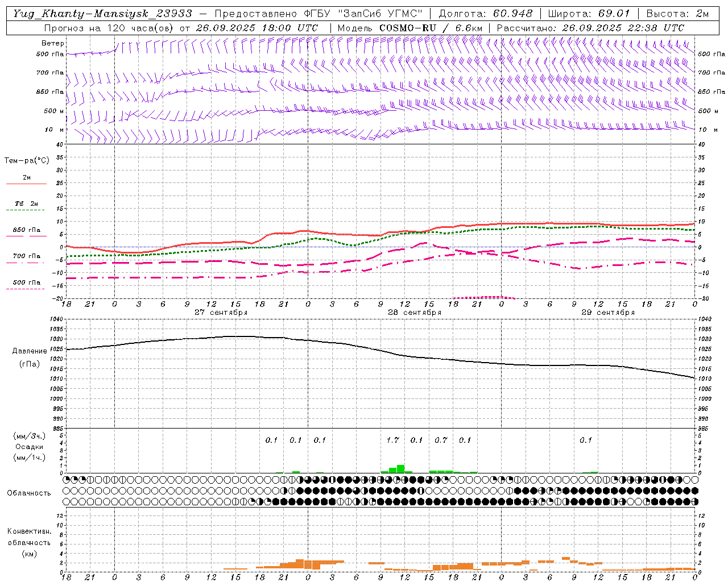728x582 pixels.
Task: Click the 29 сентября date label
Action: [x=608, y=313]
